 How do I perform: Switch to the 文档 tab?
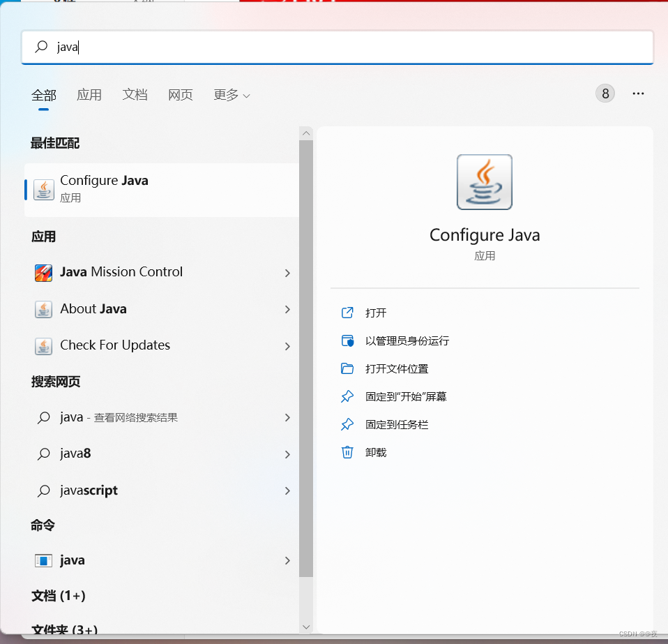click(135, 95)
